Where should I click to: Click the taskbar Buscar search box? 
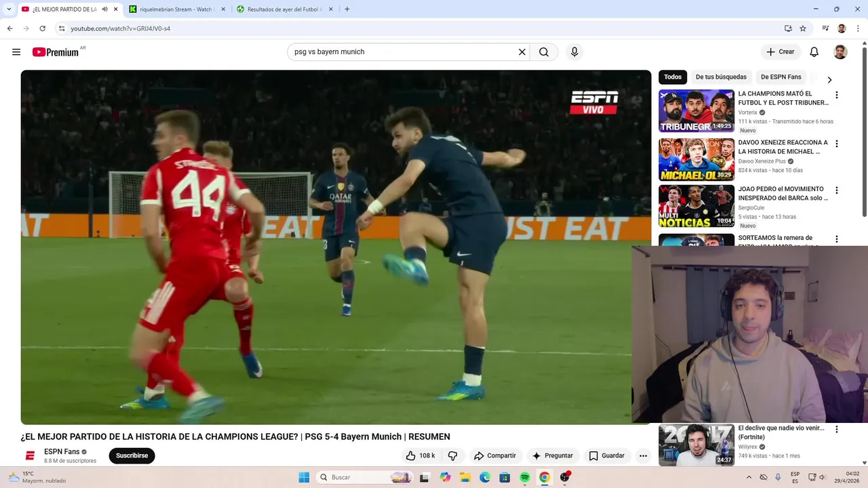365,477
